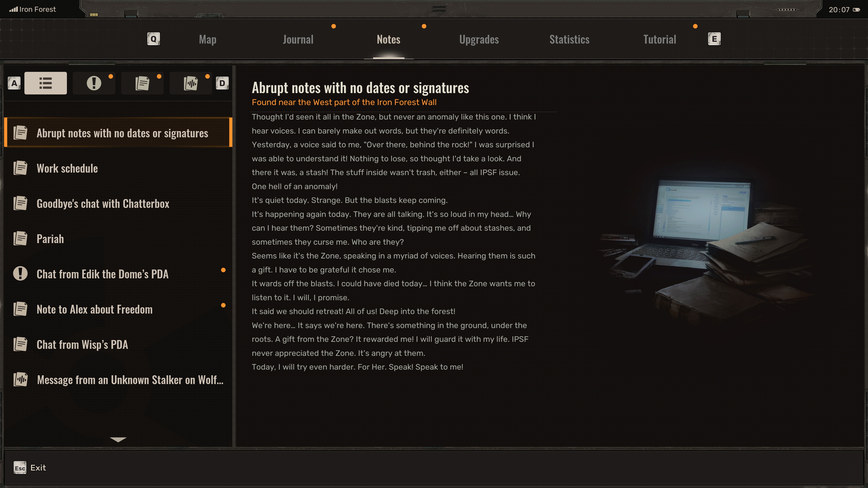Click the E next tab key icon
Viewport: 868px width, 488px height.
click(x=714, y=39)
